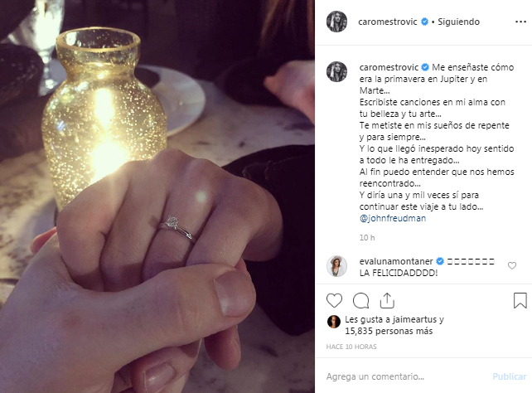Viewport: 532px width, 393px height.
Task: Open caromestrovic avatar beside the caption
Action: [336, 71]
